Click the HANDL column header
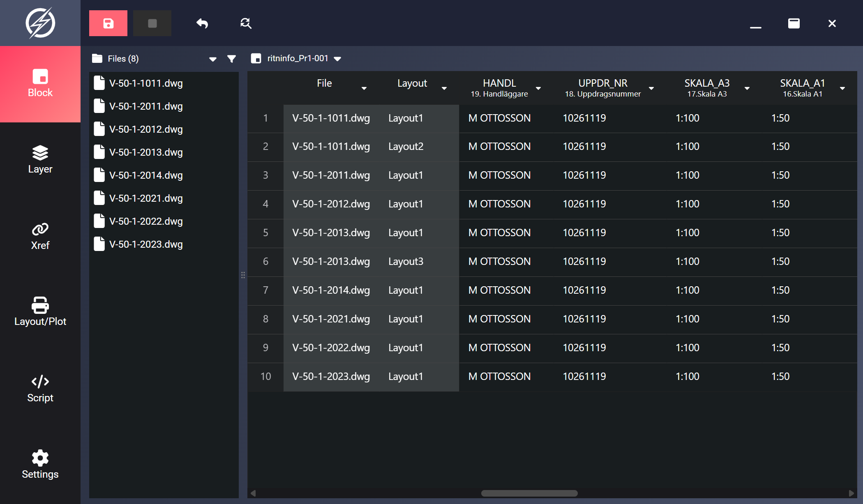The width and height of the screenshot is (863, 504). (x=499, y=88)
